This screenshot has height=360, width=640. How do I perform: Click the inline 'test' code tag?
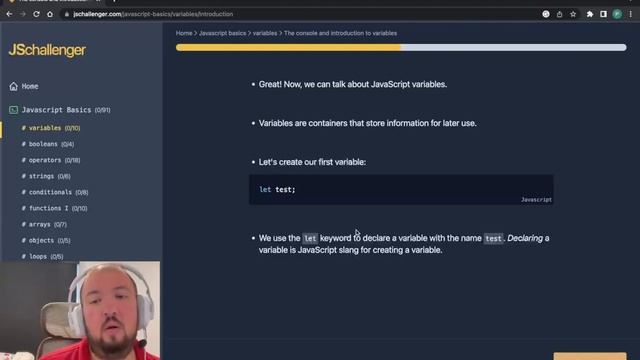[x=493, y=238]
